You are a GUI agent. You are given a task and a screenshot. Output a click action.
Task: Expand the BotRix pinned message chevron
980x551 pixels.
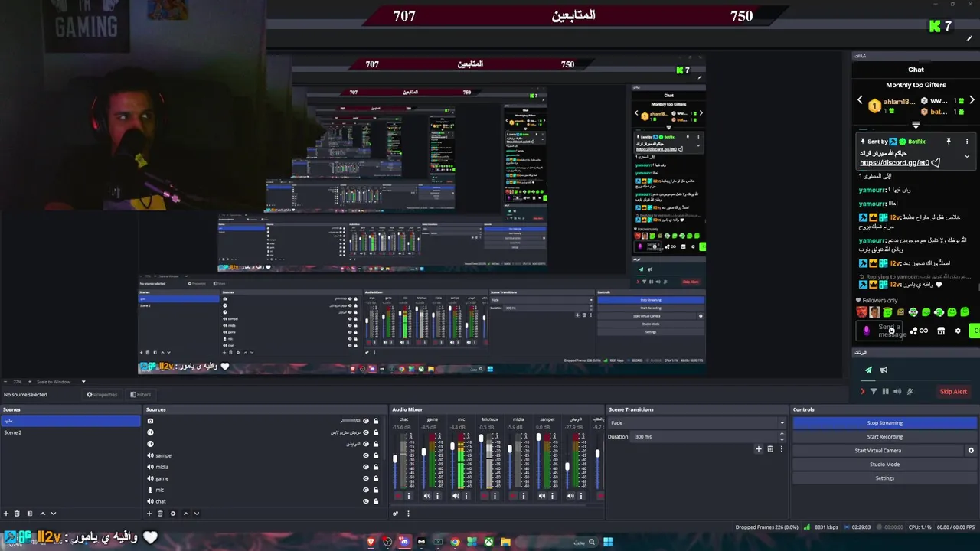(967, 156)
